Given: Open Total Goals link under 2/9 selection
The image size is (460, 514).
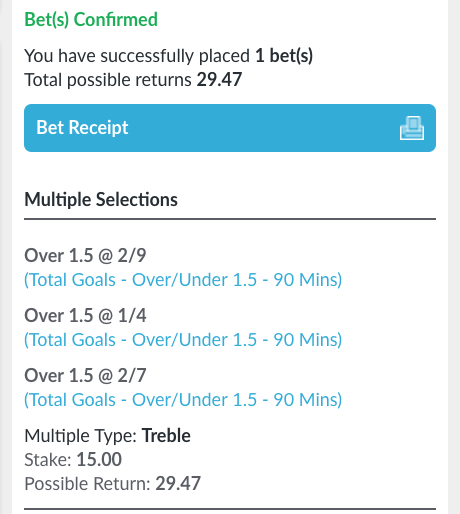Looking at the screenshot, I should click(183, 280).
